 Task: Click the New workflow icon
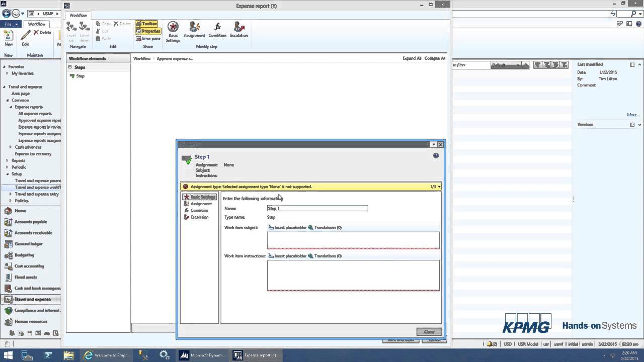pos(9,38)
